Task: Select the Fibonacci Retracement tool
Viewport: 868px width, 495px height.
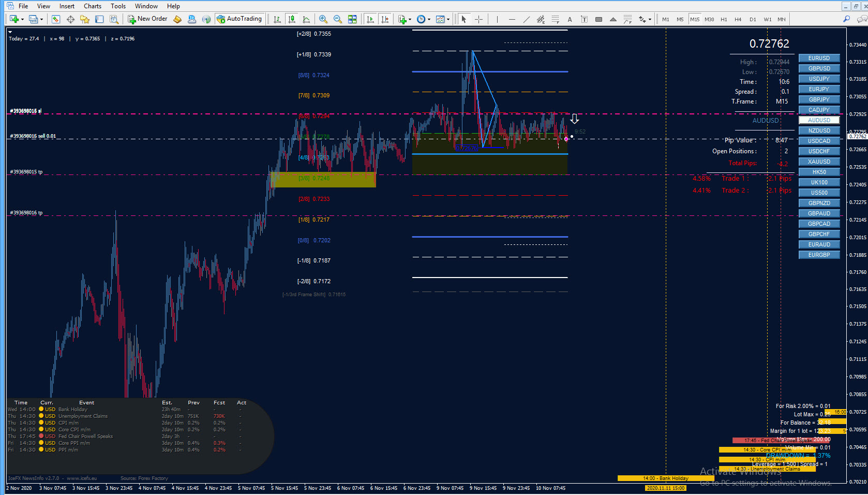Action: pyautogui.click(x=555, y=19)
